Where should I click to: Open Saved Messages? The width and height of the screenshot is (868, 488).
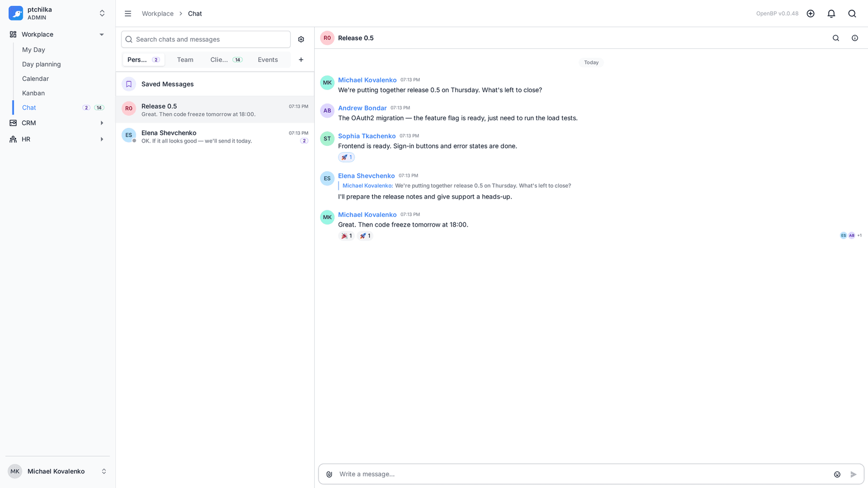point(215,84)
